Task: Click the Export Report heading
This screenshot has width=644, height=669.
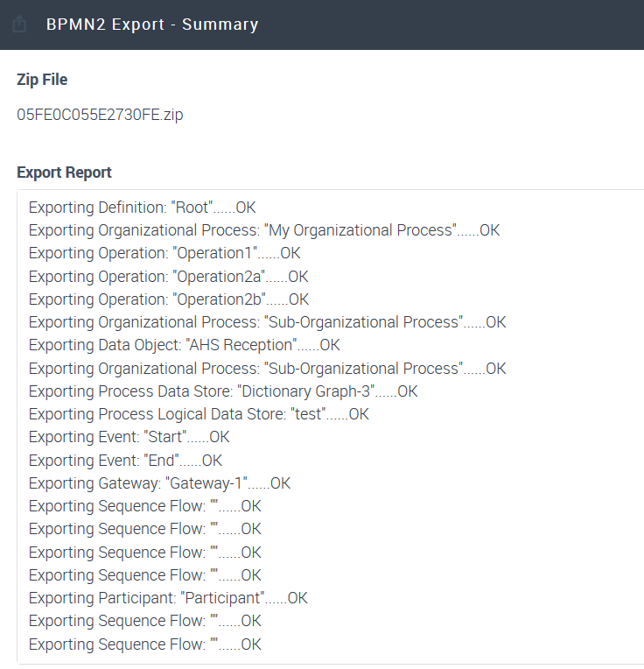Action: tap(64, 173)
